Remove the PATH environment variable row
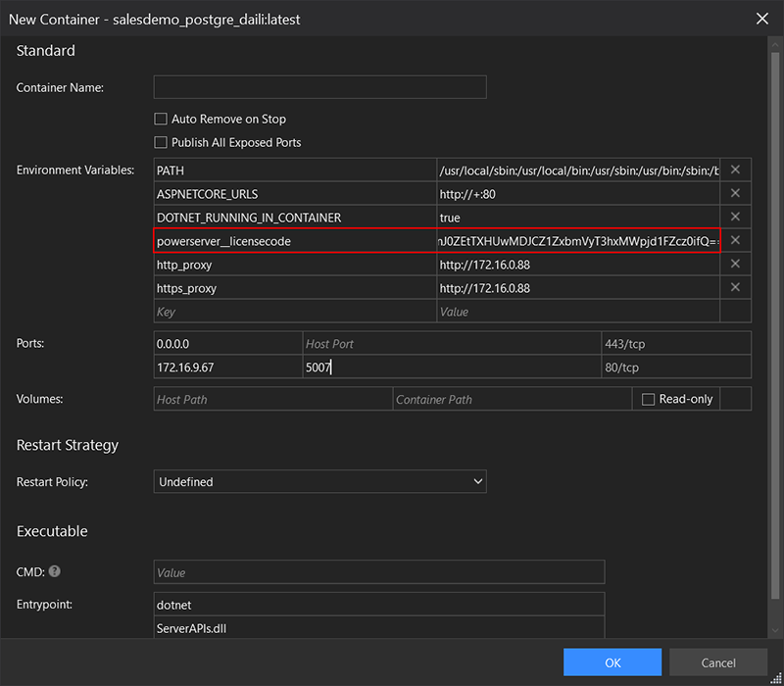784x686 pixels. (x=735, y=171)
